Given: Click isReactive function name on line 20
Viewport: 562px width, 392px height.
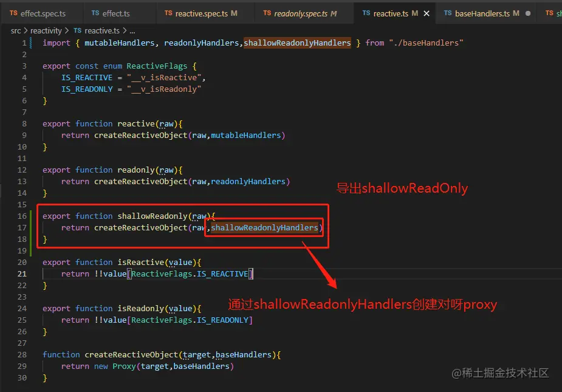Looking at the screenshot, I should pyautogui.click(x=141, y=263).
